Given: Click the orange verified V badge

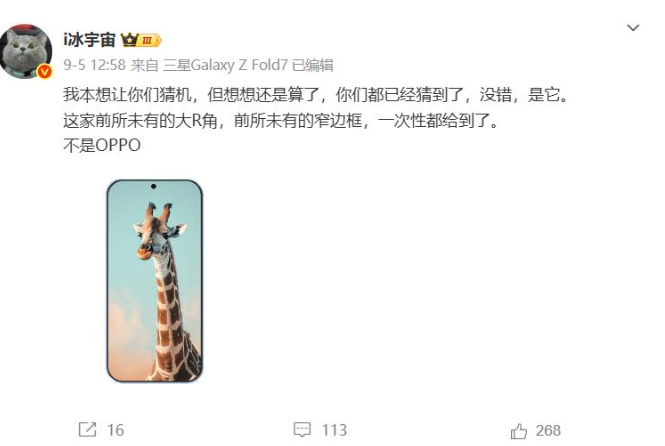Looking at the screenshot, I should point(44,72).
